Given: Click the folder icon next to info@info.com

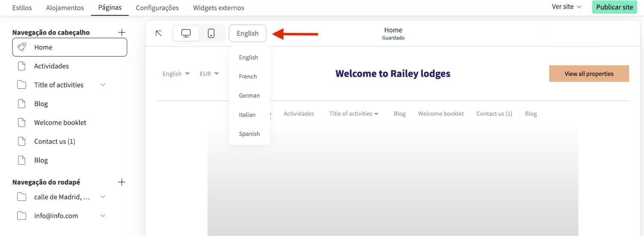Looking at the screenshot, I should (x=22, y=216).
